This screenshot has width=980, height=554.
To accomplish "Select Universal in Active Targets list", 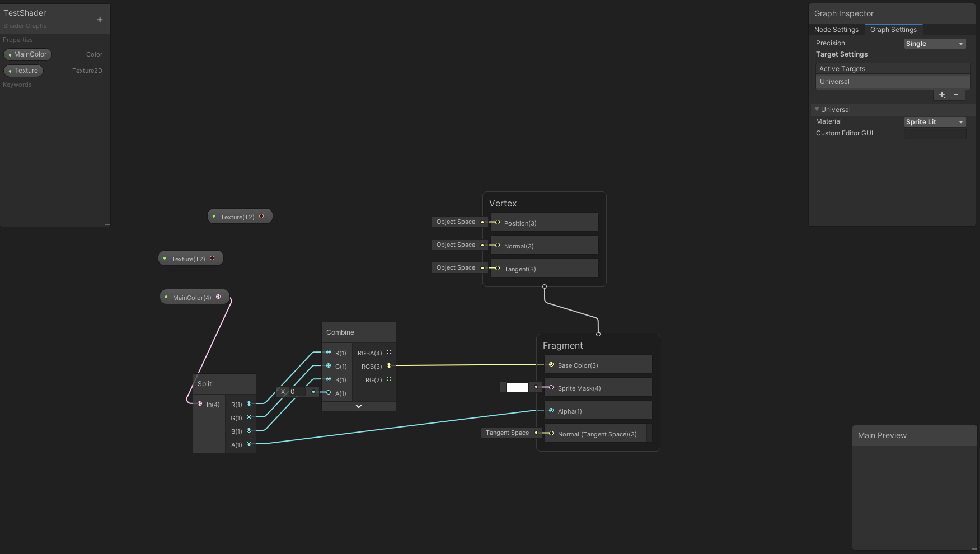I will 893,82.
